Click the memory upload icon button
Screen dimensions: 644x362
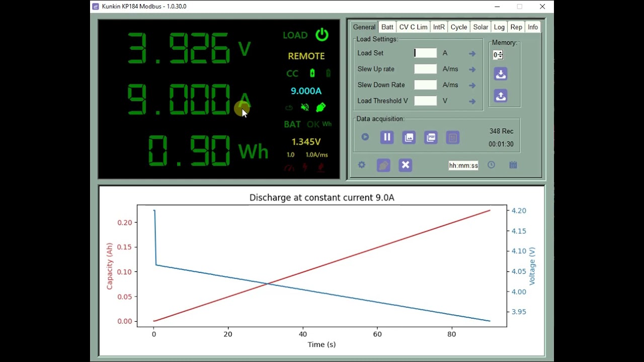point(501,96)
